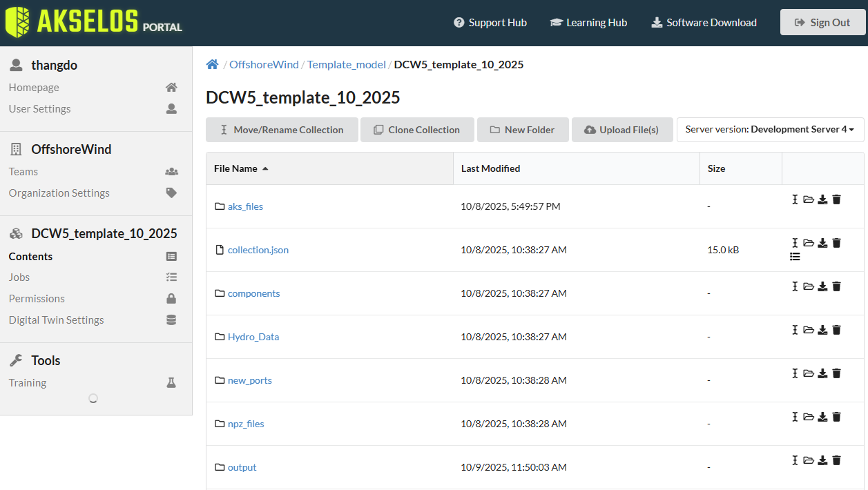Image resolution: width=868 pixels, height=490 pixels.
Task: Delete the output folder
Action: tap(836, 460)
